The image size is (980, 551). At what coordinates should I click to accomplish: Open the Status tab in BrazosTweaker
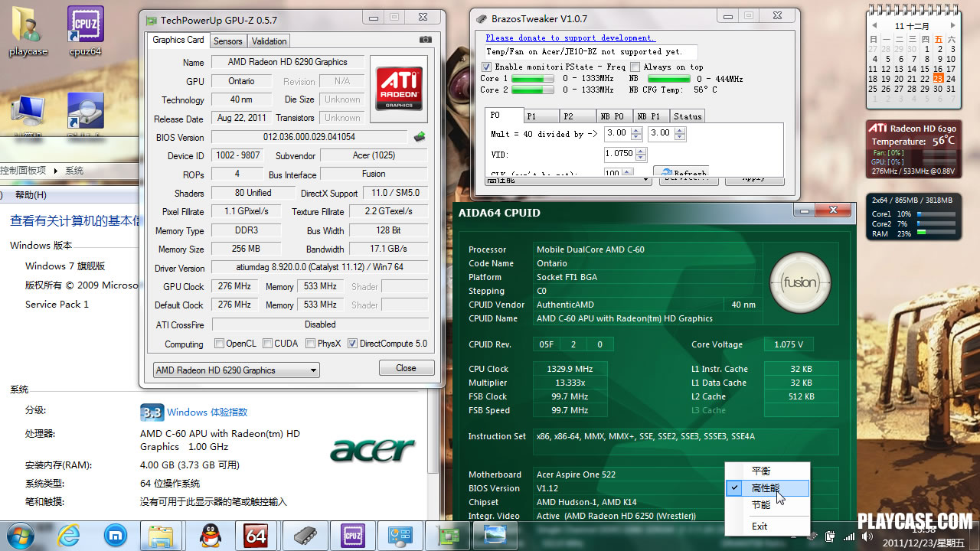tap(688, 116)
